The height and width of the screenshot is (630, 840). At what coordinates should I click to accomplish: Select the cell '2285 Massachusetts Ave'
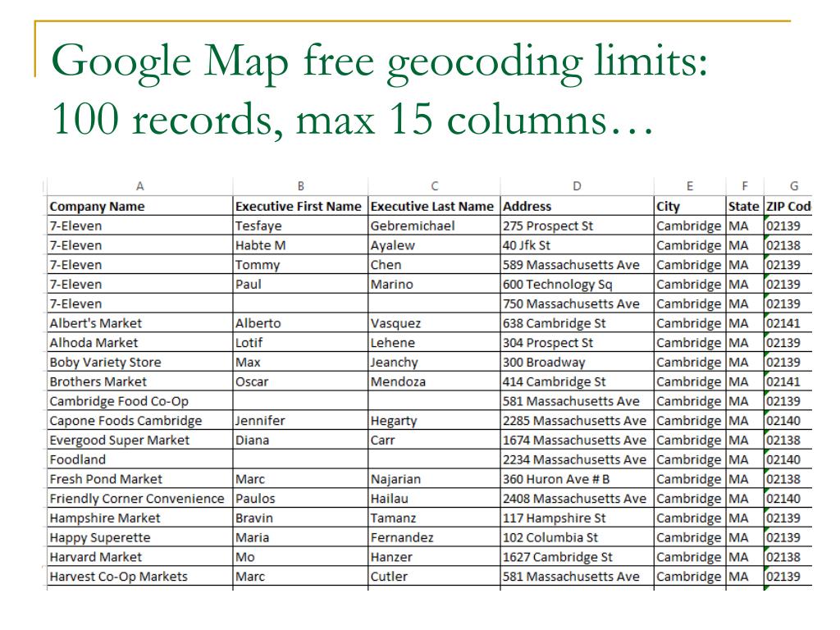tap(577, 421)
